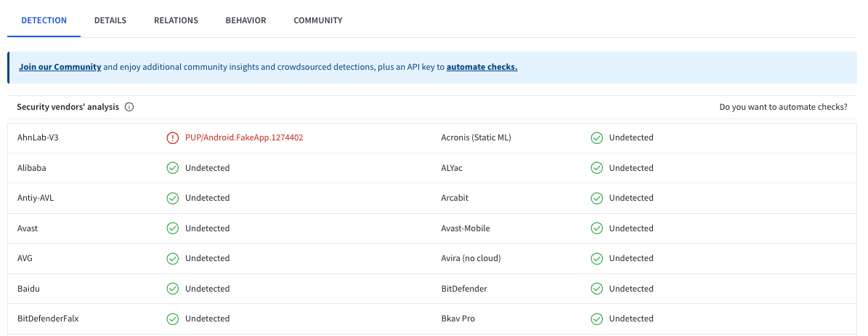The image size is (868, 336).
Task: Click Undetected result for Alibaba
Action: pos(207,168)
